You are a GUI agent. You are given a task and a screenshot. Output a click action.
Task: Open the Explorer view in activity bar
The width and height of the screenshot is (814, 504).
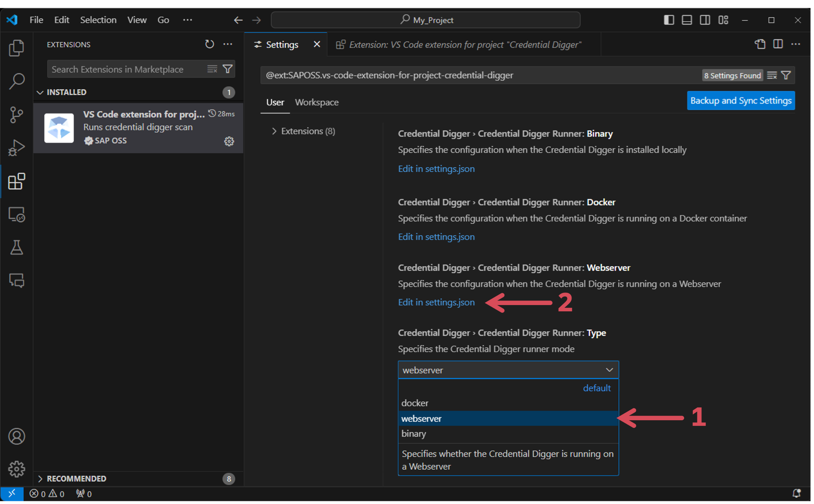point(16,47)
